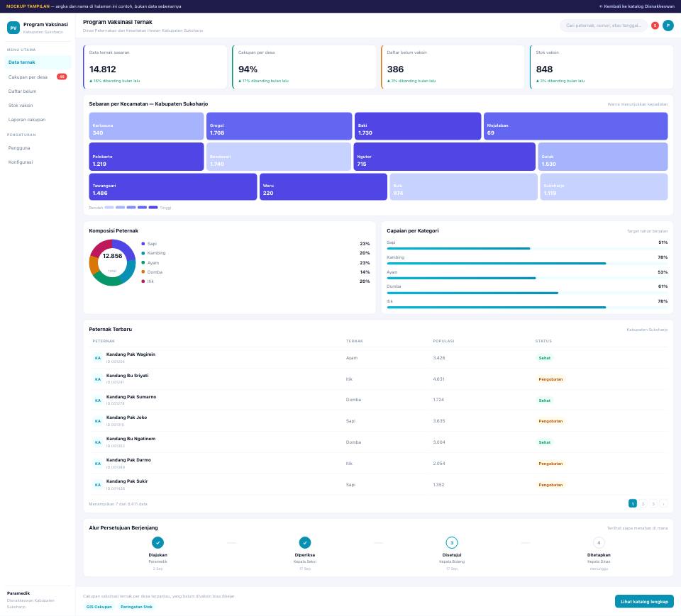Click the Pengobatan status for Pak Sukir

[x=550, y=485]
